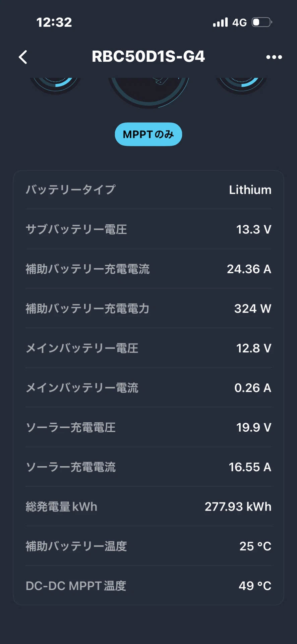Select the サブバッテリー電圧 row
Image resolution: width=297 pixels, height=644 pixels.
click(x=148, y=229)
